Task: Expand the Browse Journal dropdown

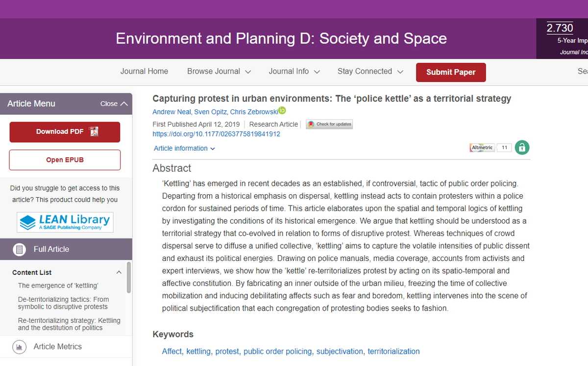Action: tap(219, 72)
